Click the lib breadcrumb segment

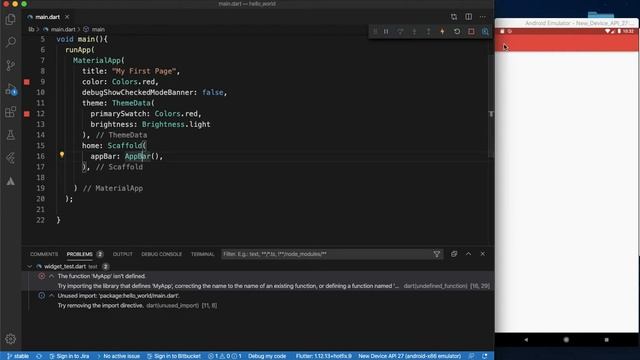click(x=31, y=29)
